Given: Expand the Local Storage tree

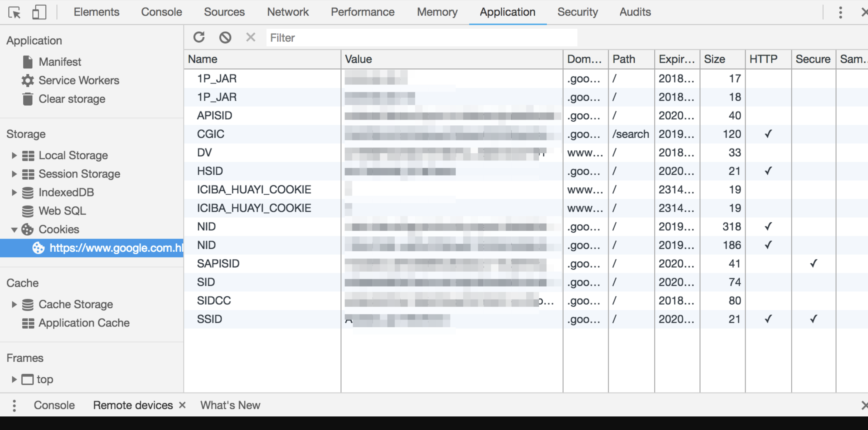Looking at the screenshot, I should pyautogui.click(x=14, y=156).
